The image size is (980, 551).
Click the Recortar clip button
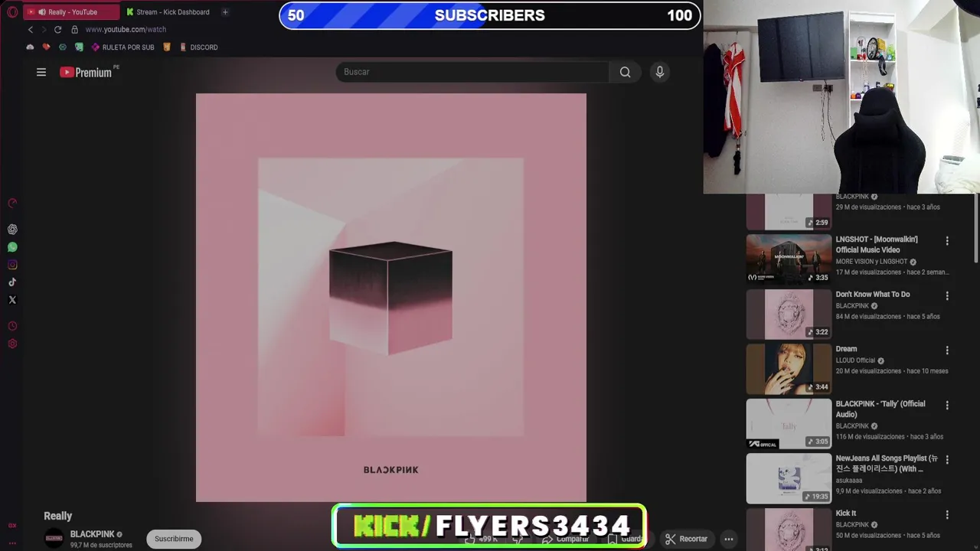[686, 539]
